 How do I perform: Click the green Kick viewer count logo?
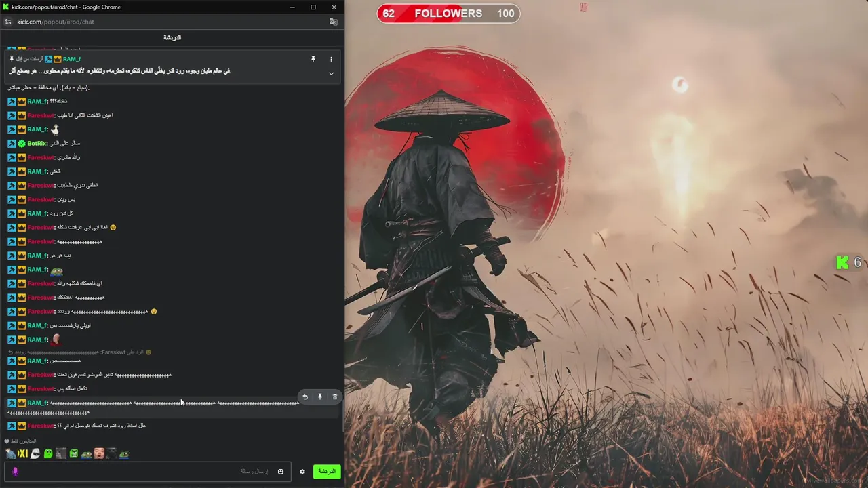[x=842, y=262]
